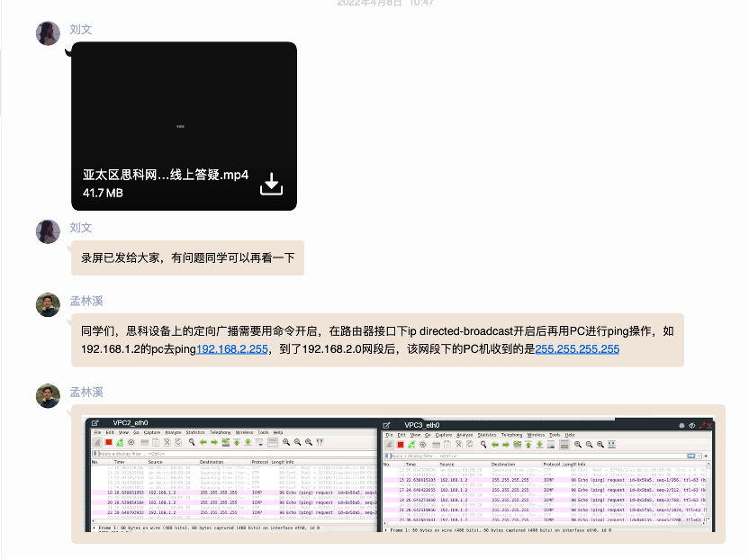Viewport: 749px width, 560px height.
Task: Click the window icon left of VPC3_eth0 title
Action: (x=386, y=425)
